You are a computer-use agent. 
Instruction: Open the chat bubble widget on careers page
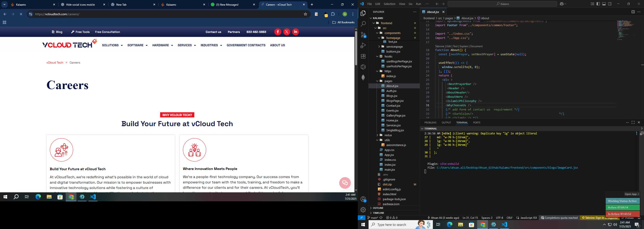345,183
